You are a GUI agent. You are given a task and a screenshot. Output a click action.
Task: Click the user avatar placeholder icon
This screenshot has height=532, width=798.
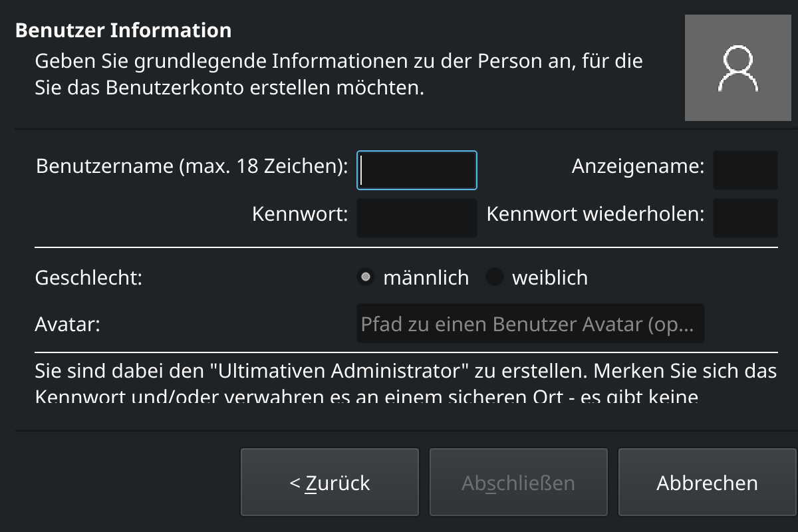pos(739,68)
